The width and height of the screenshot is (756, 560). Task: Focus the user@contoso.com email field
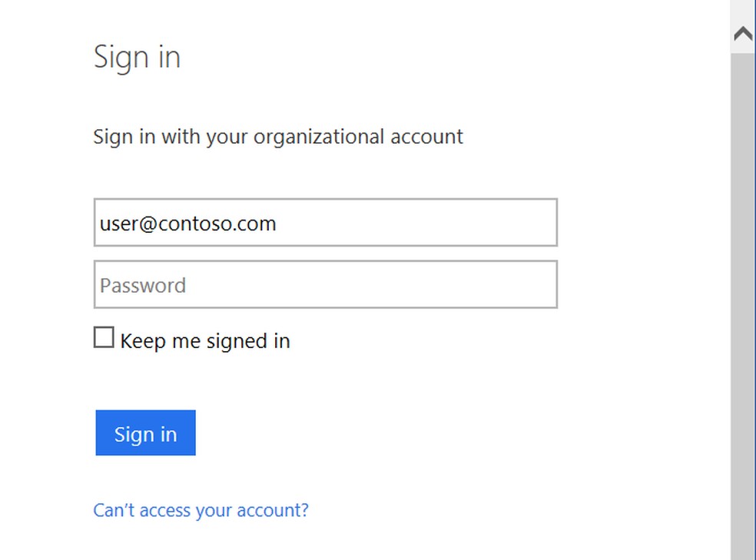coord(325,223)
